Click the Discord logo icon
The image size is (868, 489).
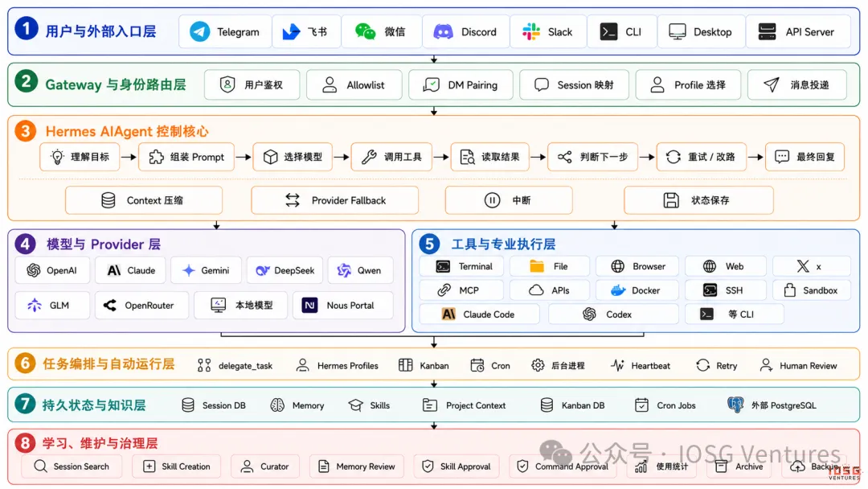[443, 31]
